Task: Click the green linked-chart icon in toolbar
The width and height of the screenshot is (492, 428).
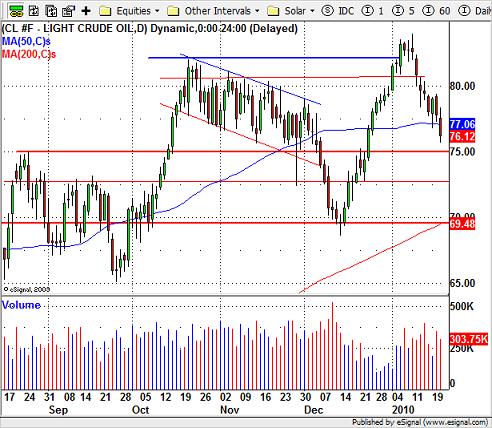Action: [x=16, y=11]
